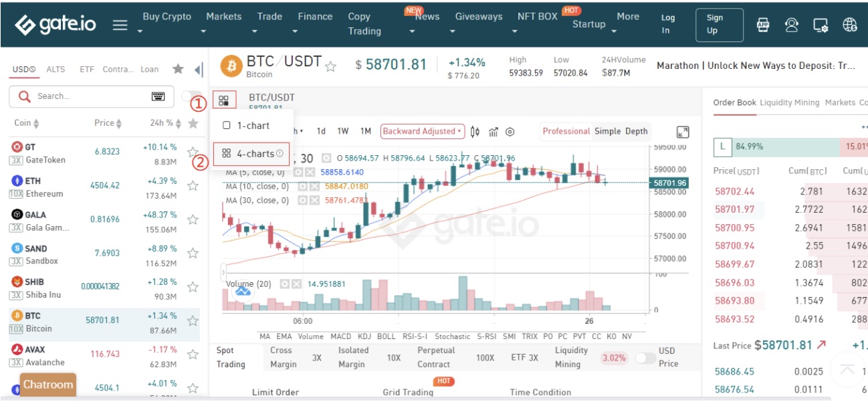Toggle the switch beside coin search
The height and width of the screenshot is (404, 868).
191,96
